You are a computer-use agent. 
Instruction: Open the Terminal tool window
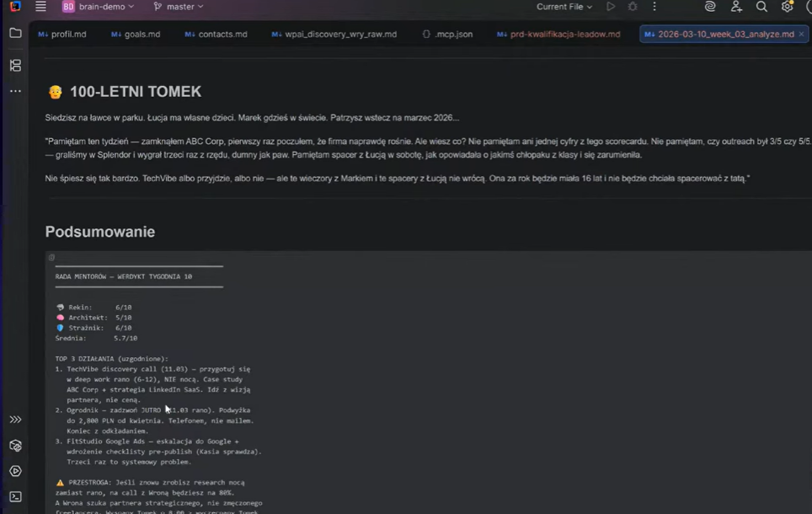point(15,497)
